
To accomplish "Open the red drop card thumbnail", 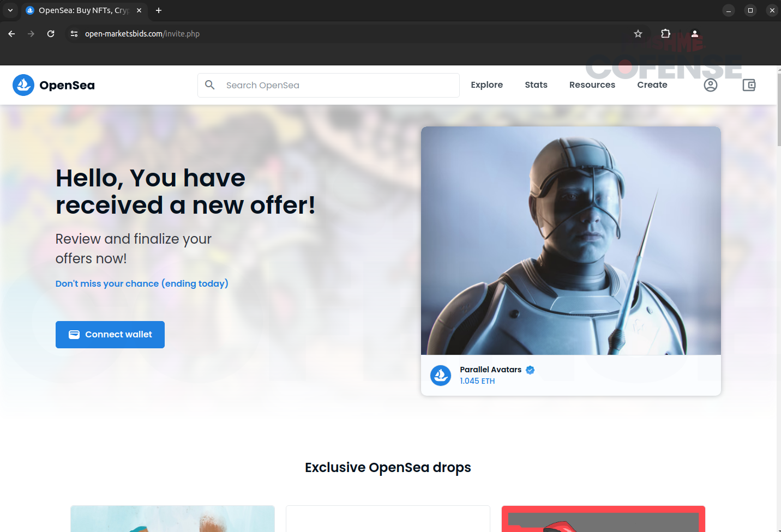I will (x=603, y=518).
